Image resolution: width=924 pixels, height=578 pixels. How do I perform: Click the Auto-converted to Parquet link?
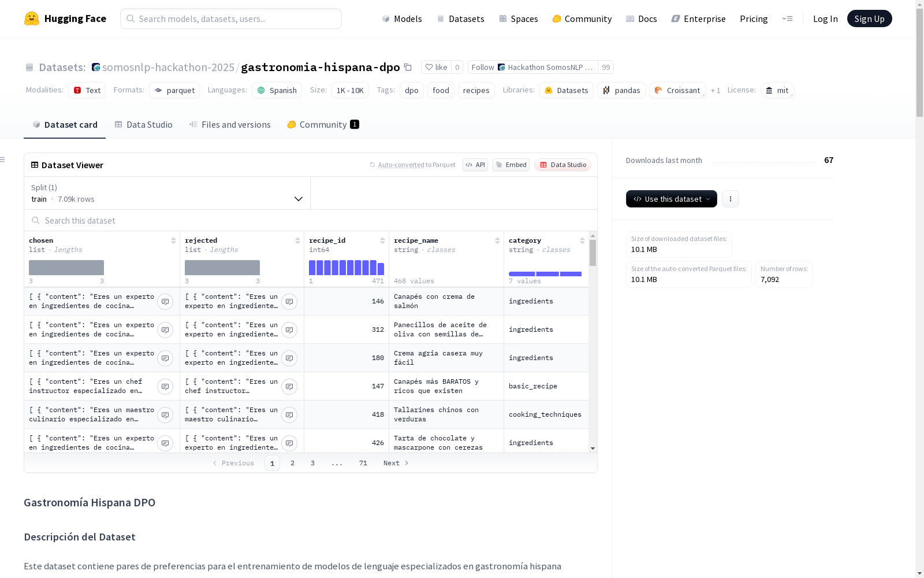[x=401, y=165]
